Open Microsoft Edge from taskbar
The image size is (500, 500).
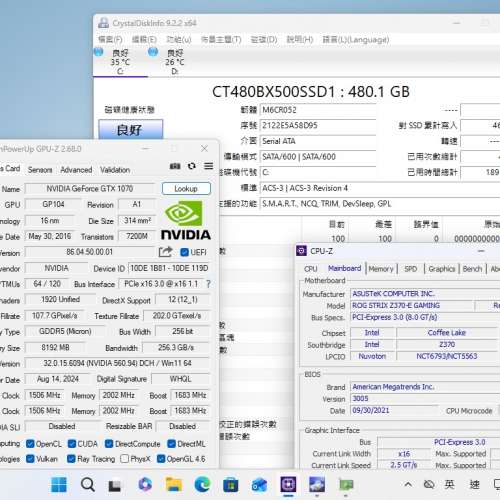202,485
